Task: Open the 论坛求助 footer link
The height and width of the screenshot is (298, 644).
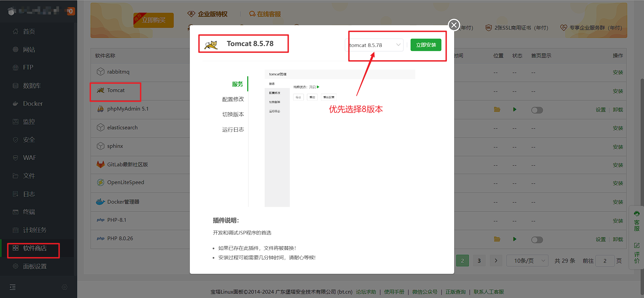Action: coord(366,292)
